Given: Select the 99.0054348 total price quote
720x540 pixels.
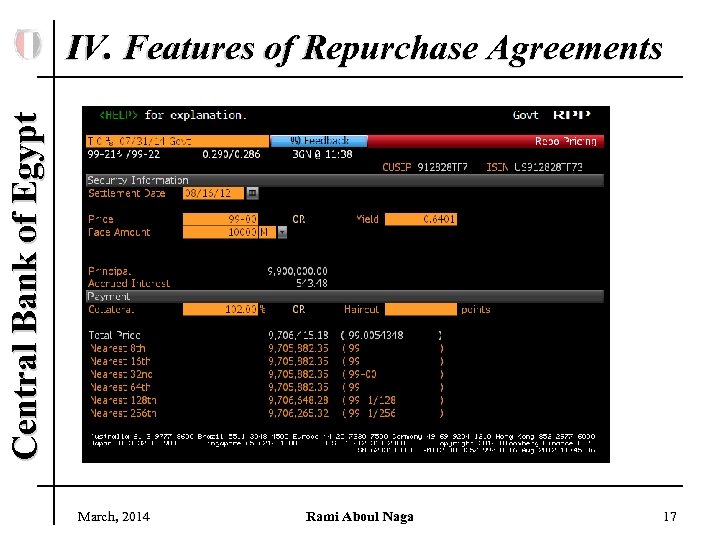Looking at the screenshot, I should coord(376,335).
